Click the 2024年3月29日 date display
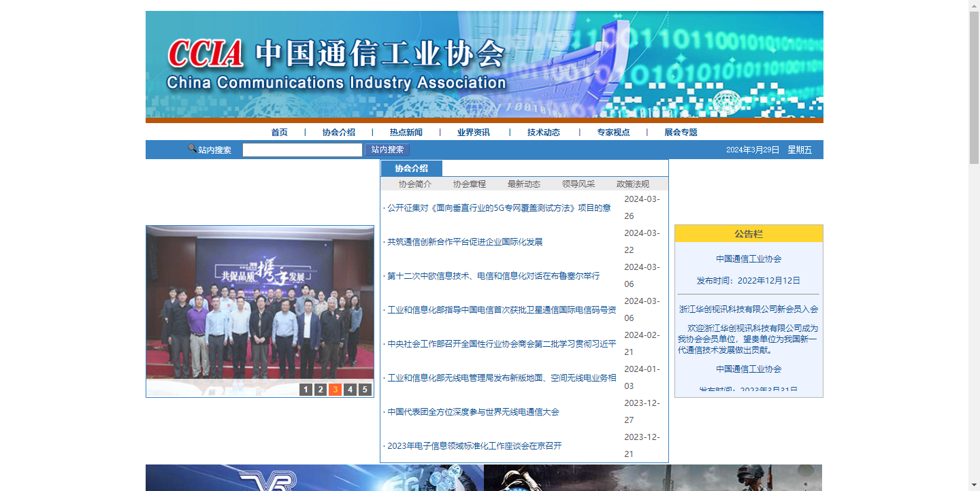This screenshot has height=491, width=980. pyautogui.click(x=753, y=150)
